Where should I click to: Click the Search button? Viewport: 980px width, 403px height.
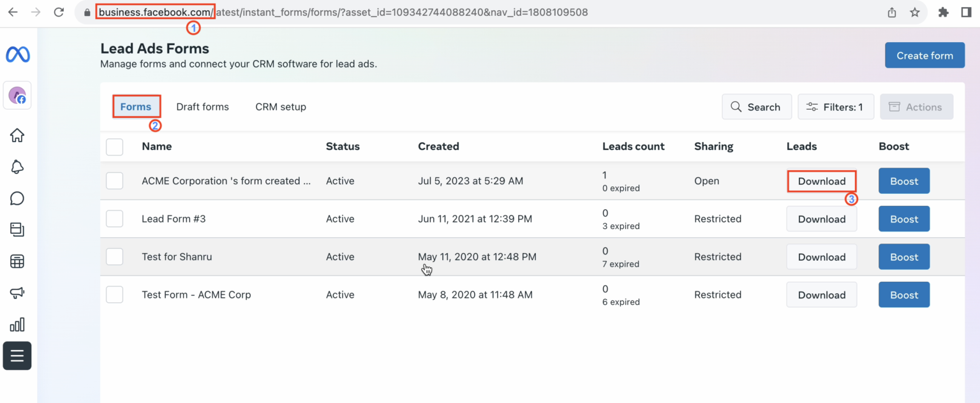(757, 107)
